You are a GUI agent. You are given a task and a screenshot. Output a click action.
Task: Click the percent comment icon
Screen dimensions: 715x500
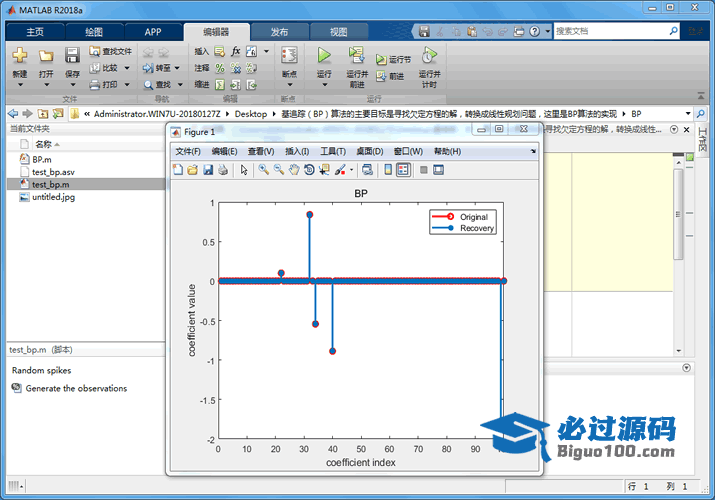click(220, 68)
